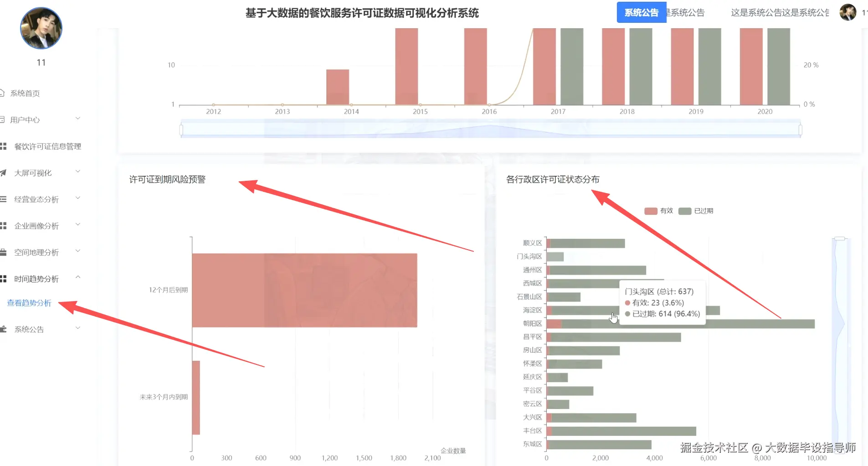Screen dimensions: 868x466
Task: Click the 系统公告 blue announcement tab
Action: click(x=641, y=12)
